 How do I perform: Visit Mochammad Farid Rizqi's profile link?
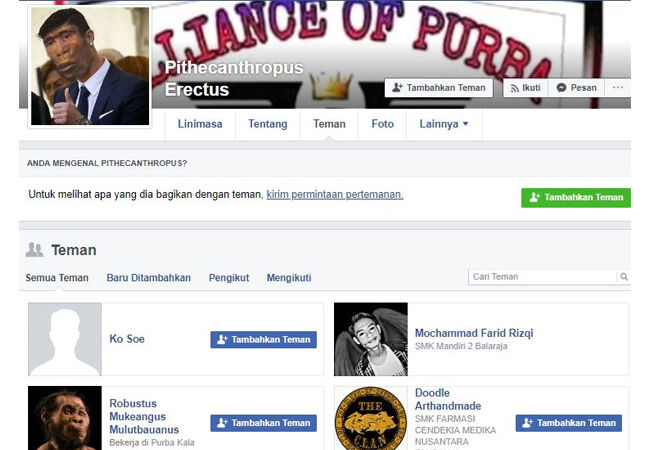pos(474,333)
